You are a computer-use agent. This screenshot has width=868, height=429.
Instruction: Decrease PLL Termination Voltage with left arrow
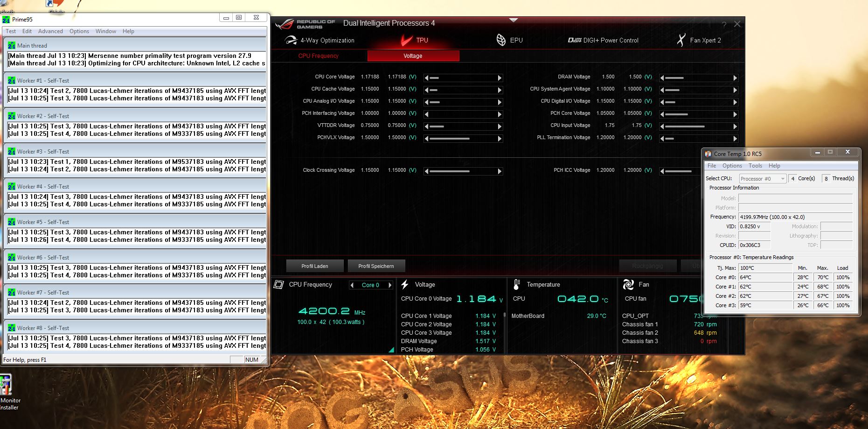coord(662,139)
